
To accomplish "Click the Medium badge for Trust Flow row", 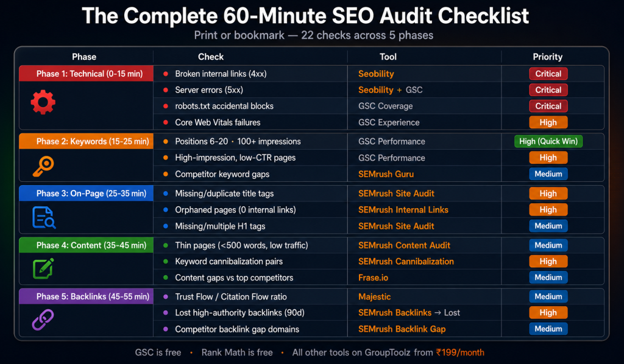I will point(548,296).
